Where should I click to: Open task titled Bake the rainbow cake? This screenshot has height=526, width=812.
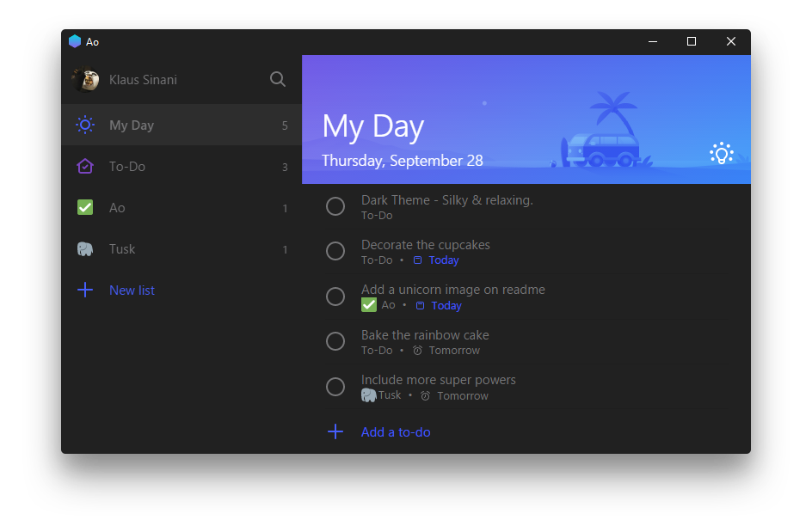pos(425,335)
